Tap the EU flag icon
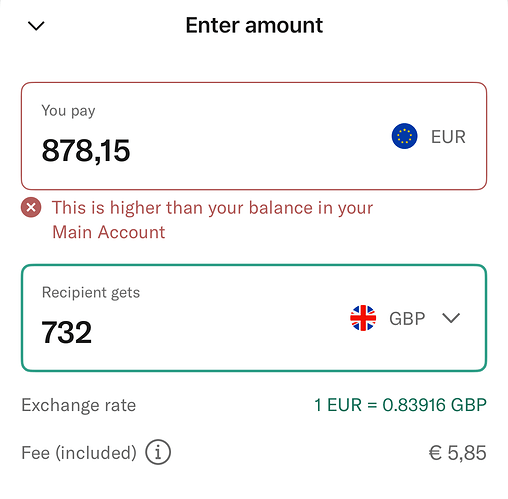508x499 pixels. pyautogui.click(x=404, y=136)
